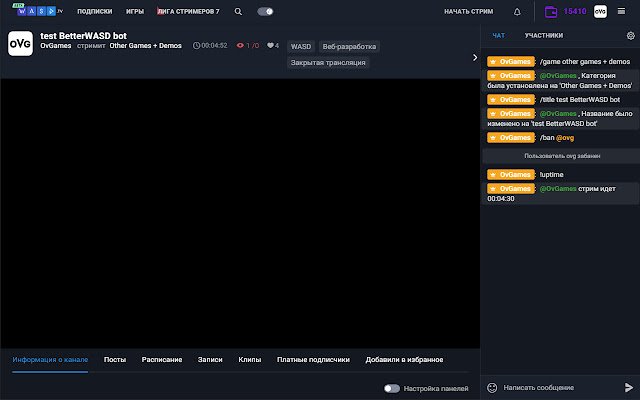
Task: Select the Добавили в избранное tab
Action: (x=404, y=360)
